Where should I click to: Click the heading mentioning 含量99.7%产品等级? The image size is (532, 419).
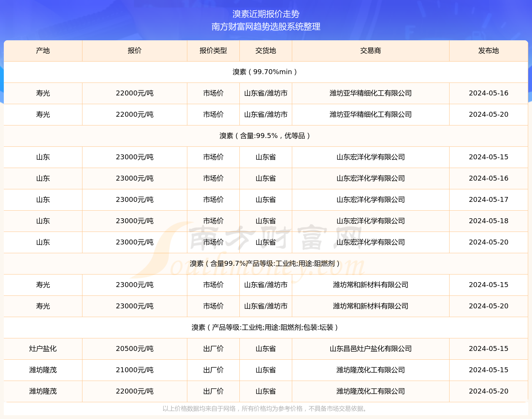(x=266, y=263)
